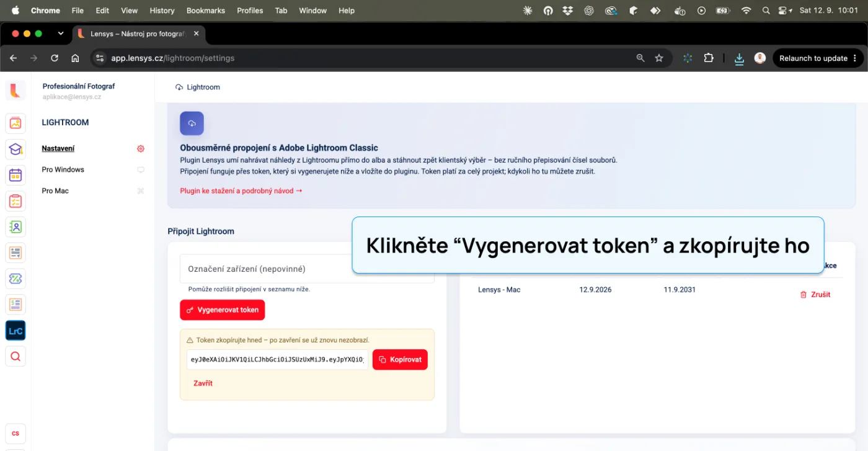Screen dimensions: 868x451
Task: Open the red checklist clipboard sidebar icon
Action: tap(15, 201)
